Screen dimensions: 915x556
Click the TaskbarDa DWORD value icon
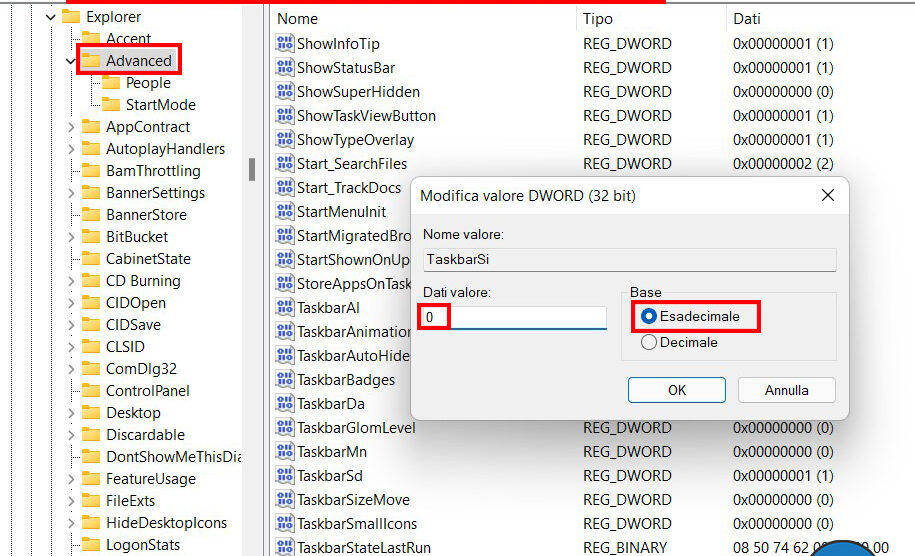click(x=285, y=403)
